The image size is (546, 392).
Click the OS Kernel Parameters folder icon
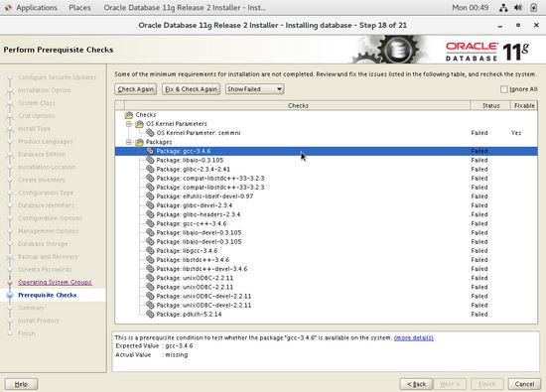[139, 124]
